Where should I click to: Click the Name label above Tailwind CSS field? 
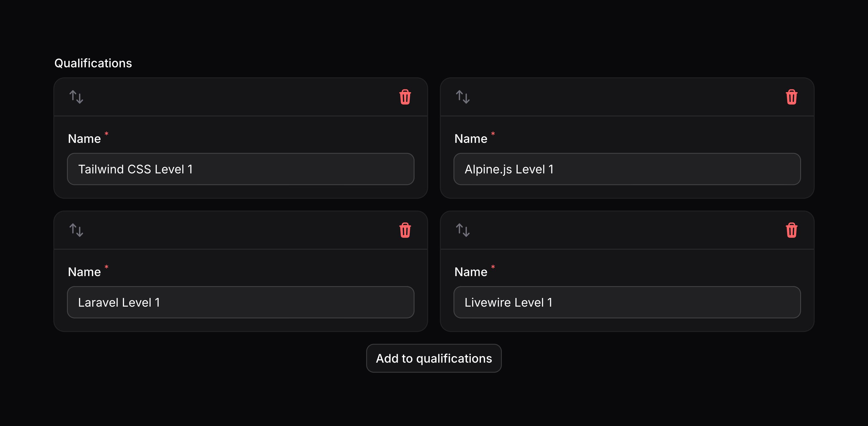click(84, 139)
